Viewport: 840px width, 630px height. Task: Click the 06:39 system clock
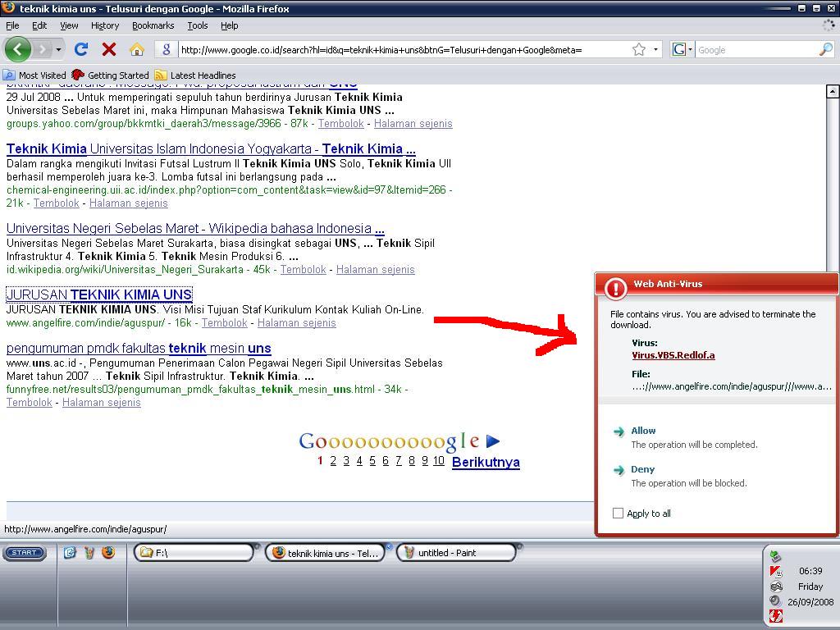pyautogui.click(x=810, y=571)
